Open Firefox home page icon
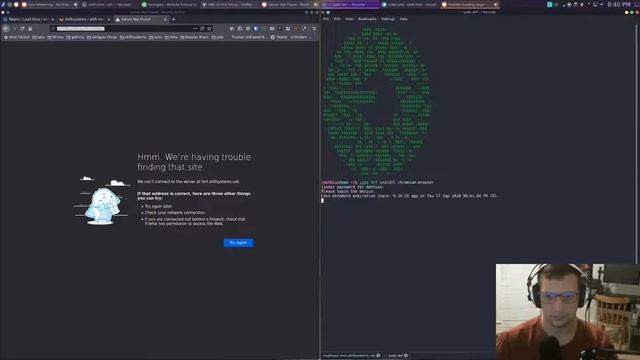Viewport: 640px width, 360px height. coord(30,29)
